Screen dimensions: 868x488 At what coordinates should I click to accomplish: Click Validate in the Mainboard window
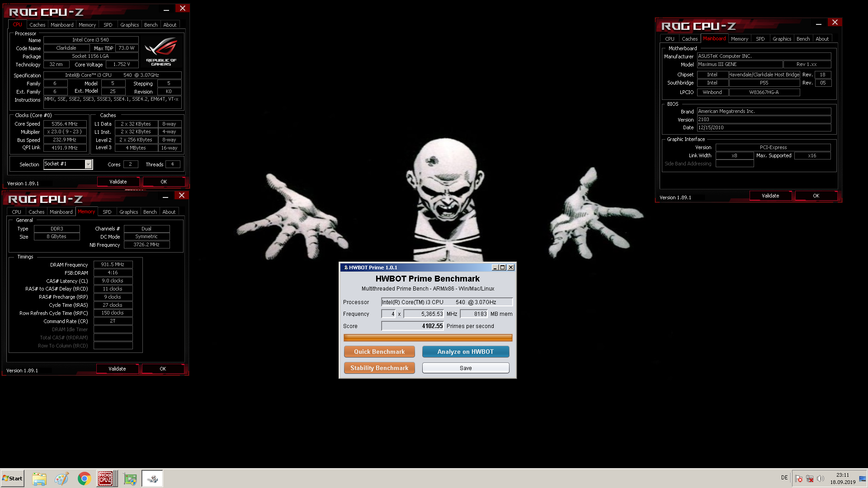click(770, 196)
